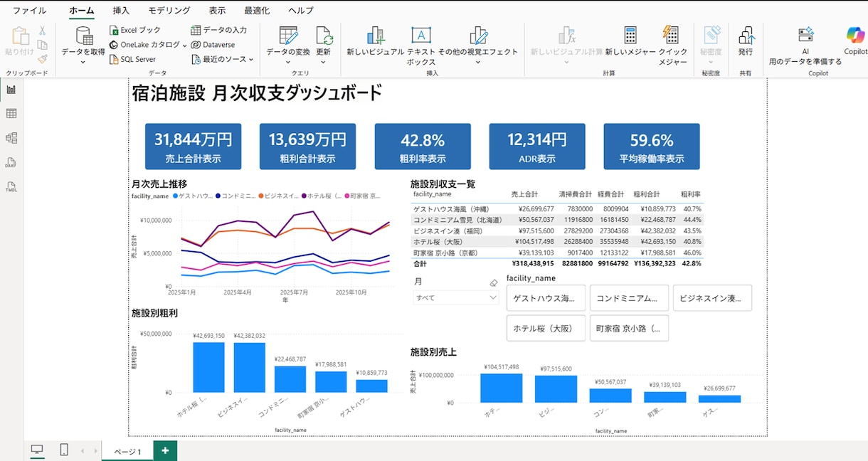Click the Cut scissors icon

click(x=42, y=31)
